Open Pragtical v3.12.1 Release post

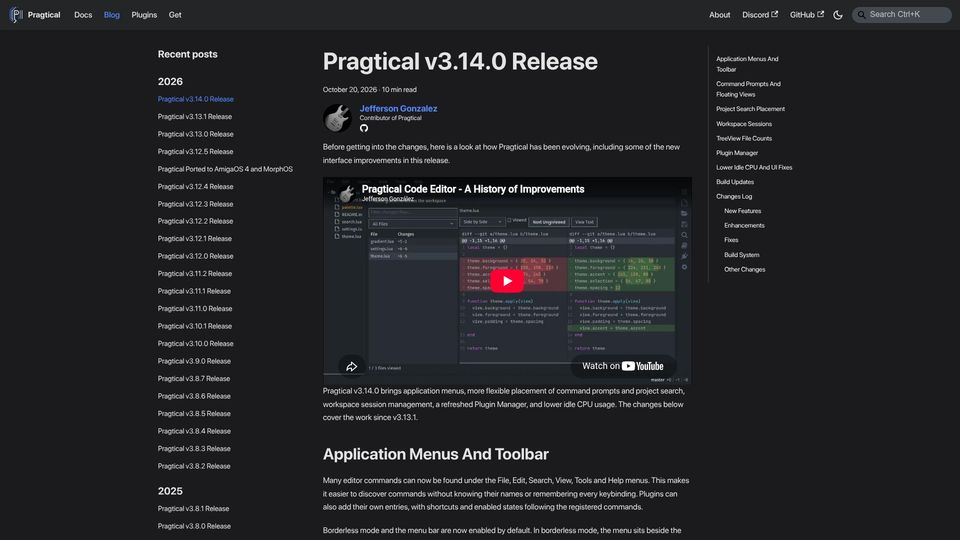coord(195,239)
